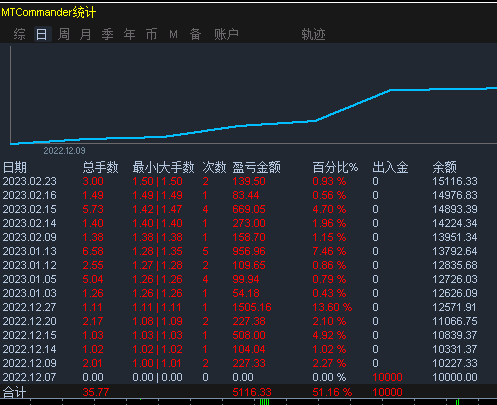Switch to the 季 quarterly tab
497x405 pixels.
[x=108, y=34]
